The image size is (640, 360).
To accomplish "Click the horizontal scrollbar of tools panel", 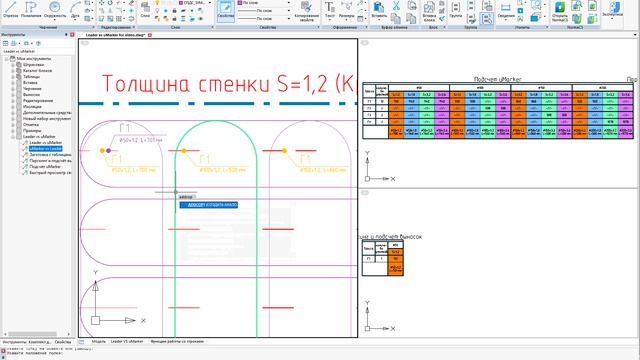I will [33, 334].
